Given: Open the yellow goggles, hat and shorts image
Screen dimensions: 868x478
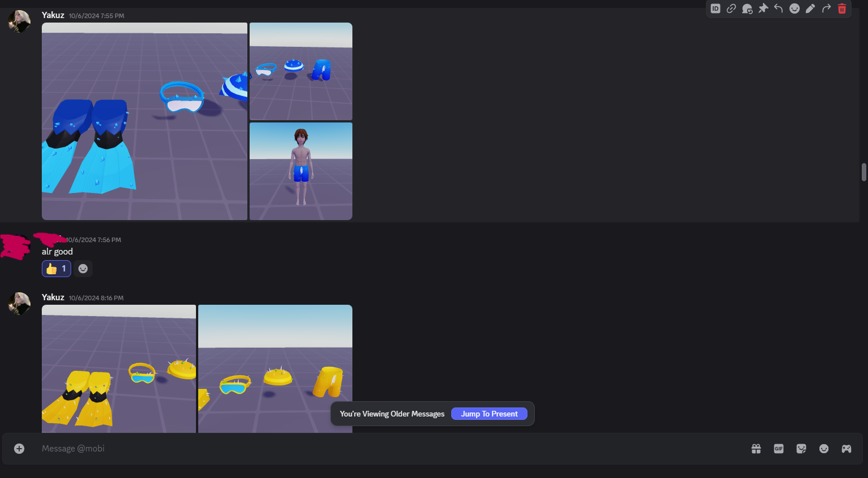Looking at the screenshot, I should coord(275,369).
